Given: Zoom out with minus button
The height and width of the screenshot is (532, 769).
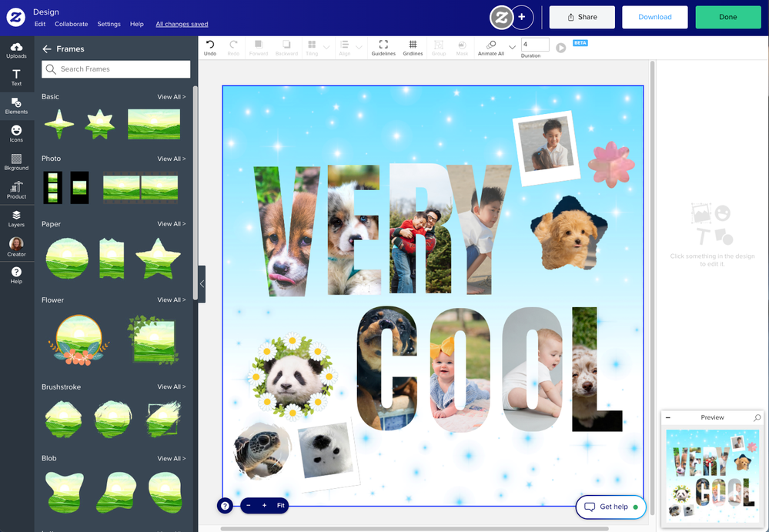Looking at the screenshot, I should (x=249, y=506).
